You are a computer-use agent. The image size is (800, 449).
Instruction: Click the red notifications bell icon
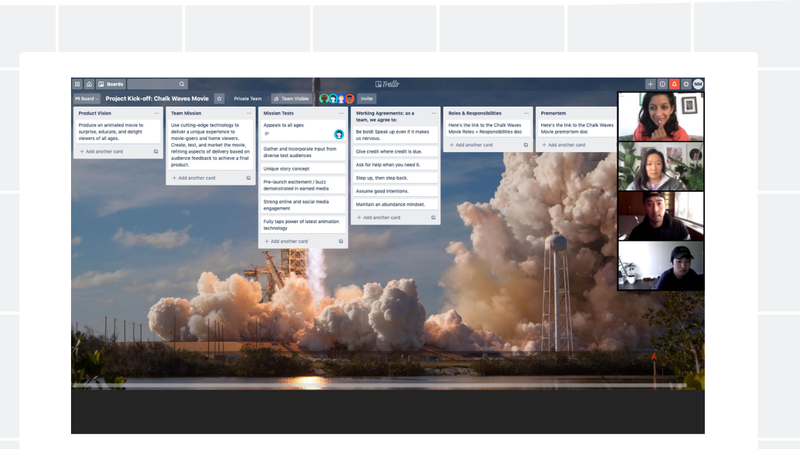674,84
